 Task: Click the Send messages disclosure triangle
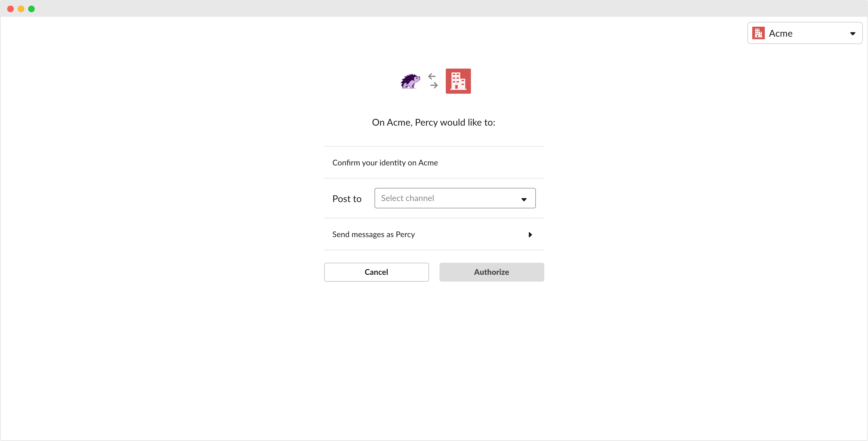click(530, 235)
